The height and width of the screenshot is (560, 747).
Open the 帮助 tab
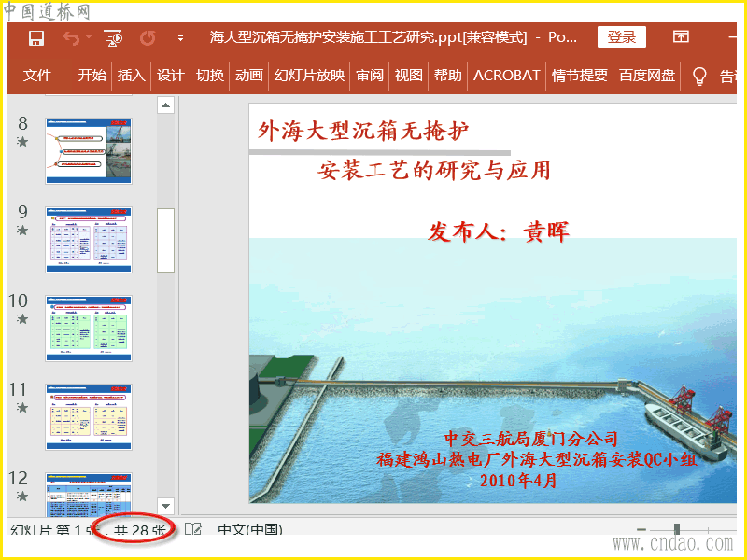(x=448, y=76)
